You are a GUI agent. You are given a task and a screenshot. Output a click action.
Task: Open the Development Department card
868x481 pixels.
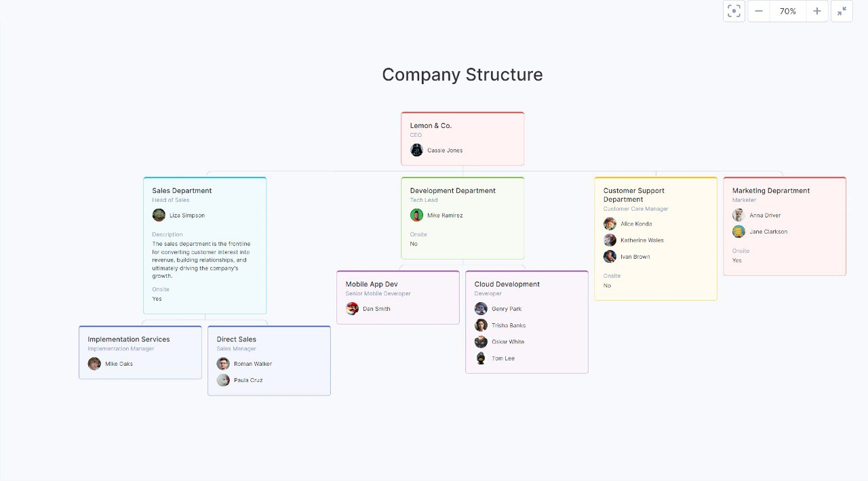click(x=462, y=218)
